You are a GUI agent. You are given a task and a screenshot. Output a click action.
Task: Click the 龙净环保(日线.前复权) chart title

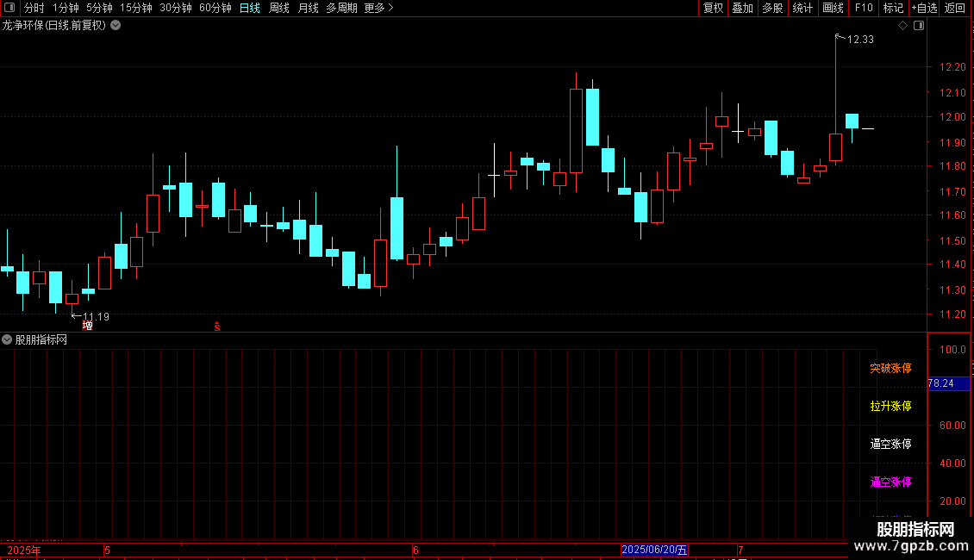pos(54,26)
